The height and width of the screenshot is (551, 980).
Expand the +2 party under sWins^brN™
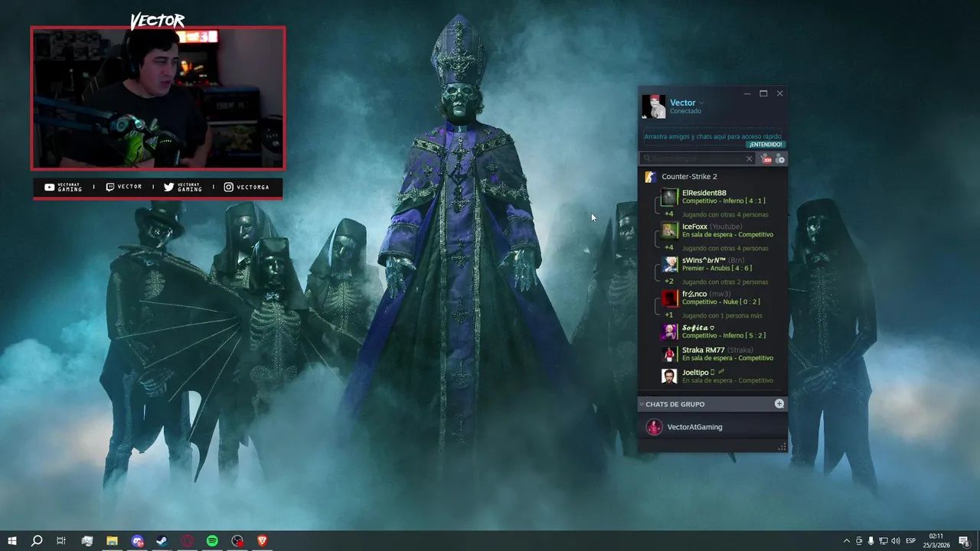pos(669,282)
